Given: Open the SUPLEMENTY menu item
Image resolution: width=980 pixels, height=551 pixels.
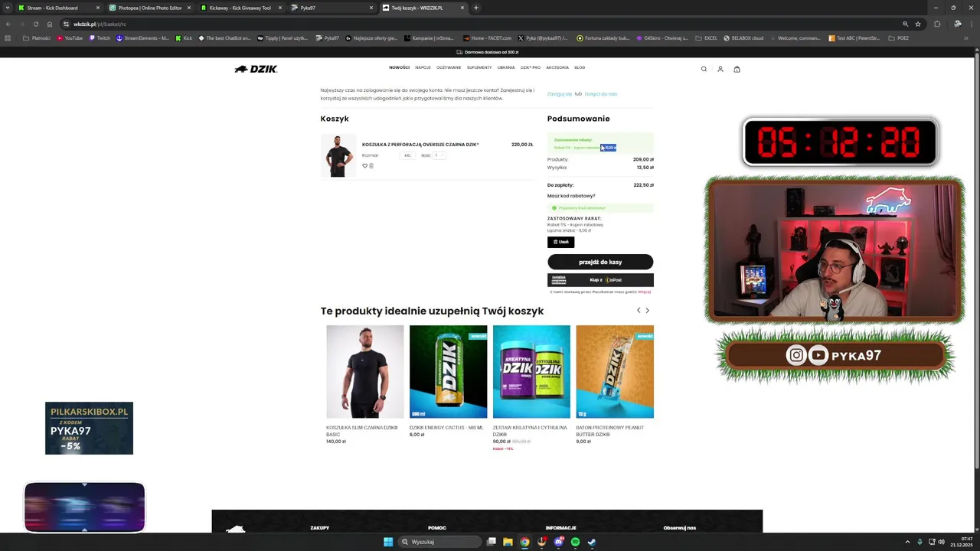Looking at the screenshot, I should point(479,67).
